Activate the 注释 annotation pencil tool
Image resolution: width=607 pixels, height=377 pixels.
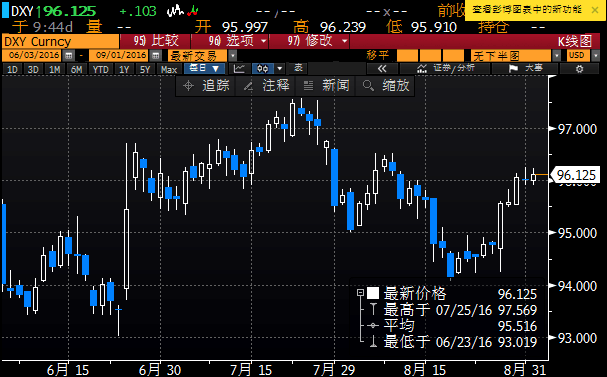pyautogui.click(x=266, y=86)
